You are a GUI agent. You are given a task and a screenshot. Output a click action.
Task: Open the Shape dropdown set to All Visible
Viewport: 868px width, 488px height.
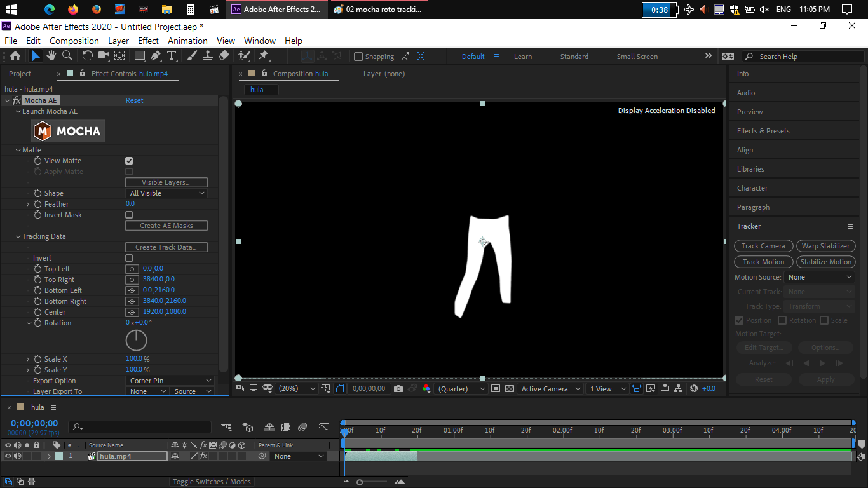tap(166, 193)
